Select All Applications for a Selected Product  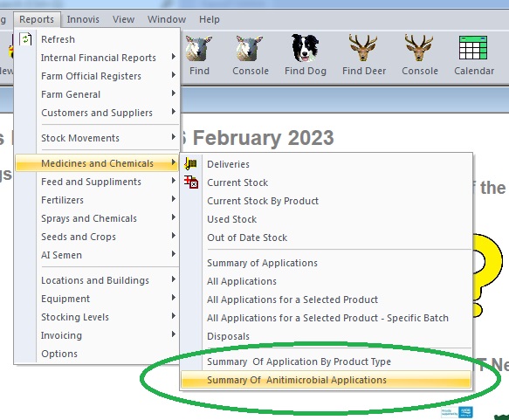[x=292, y=300]
